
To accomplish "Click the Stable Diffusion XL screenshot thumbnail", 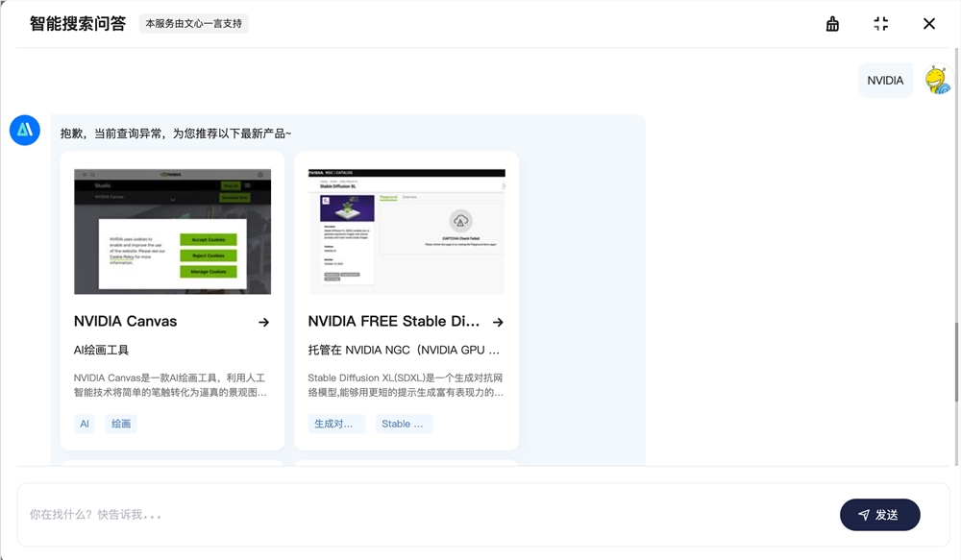I will 407,231.
